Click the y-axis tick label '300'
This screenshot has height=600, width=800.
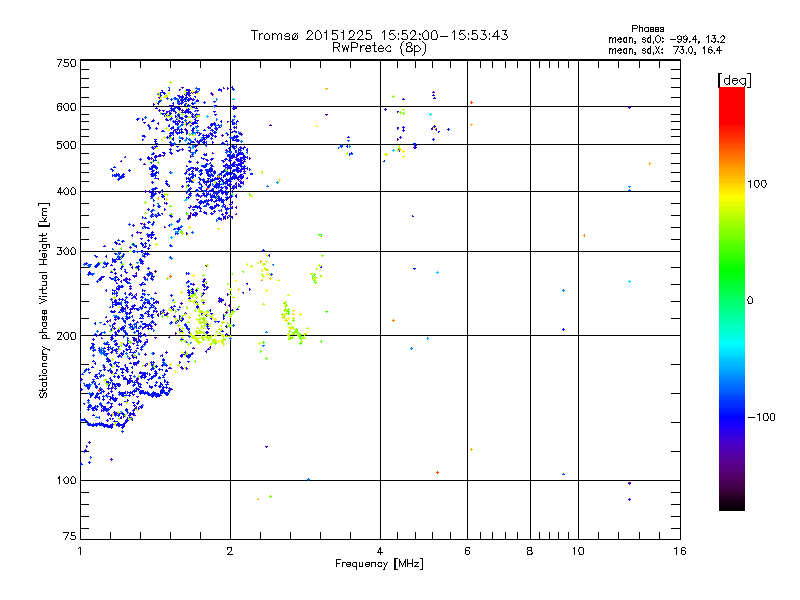pos(66,251)
